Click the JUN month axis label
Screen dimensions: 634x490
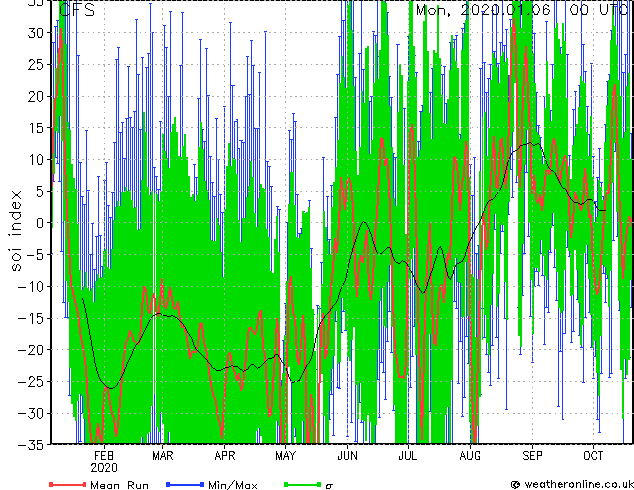click(347, 456)
